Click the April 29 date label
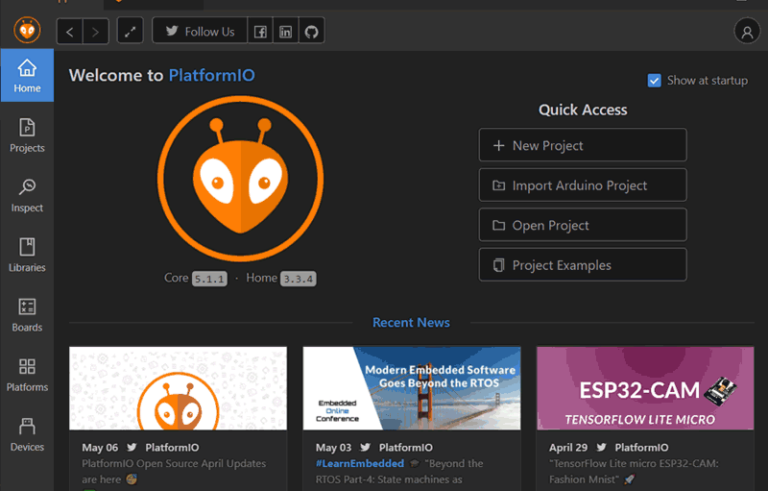The width and height of the screenshot is (768, 491). click(x=568, y=447)
